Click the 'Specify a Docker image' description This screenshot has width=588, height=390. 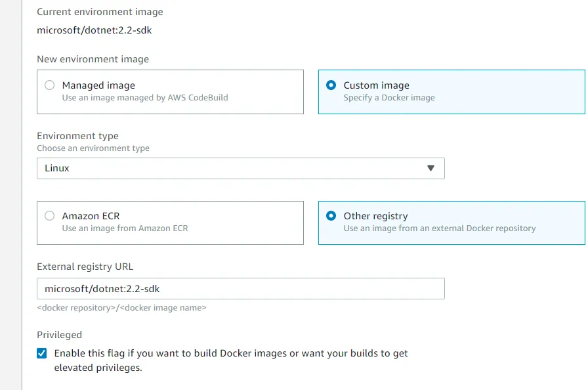coord(389,98)
